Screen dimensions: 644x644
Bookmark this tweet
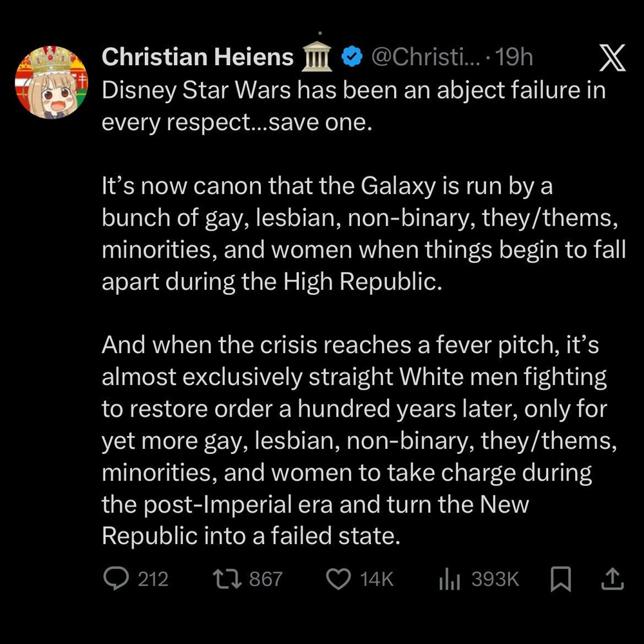(561, 579)
